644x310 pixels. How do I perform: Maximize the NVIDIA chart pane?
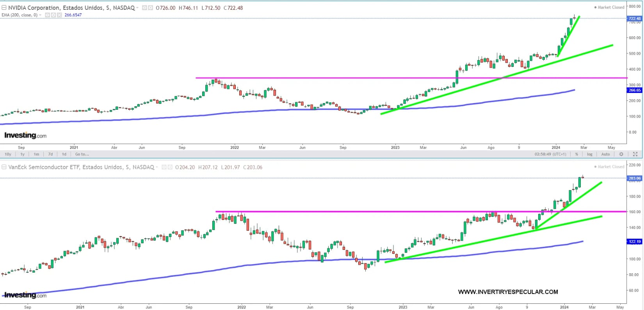click(635, 154)
